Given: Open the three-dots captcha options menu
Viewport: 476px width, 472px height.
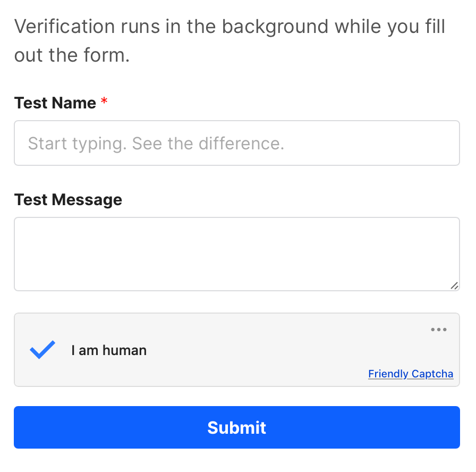Looking at the screenshot, I should click(439, 330).
